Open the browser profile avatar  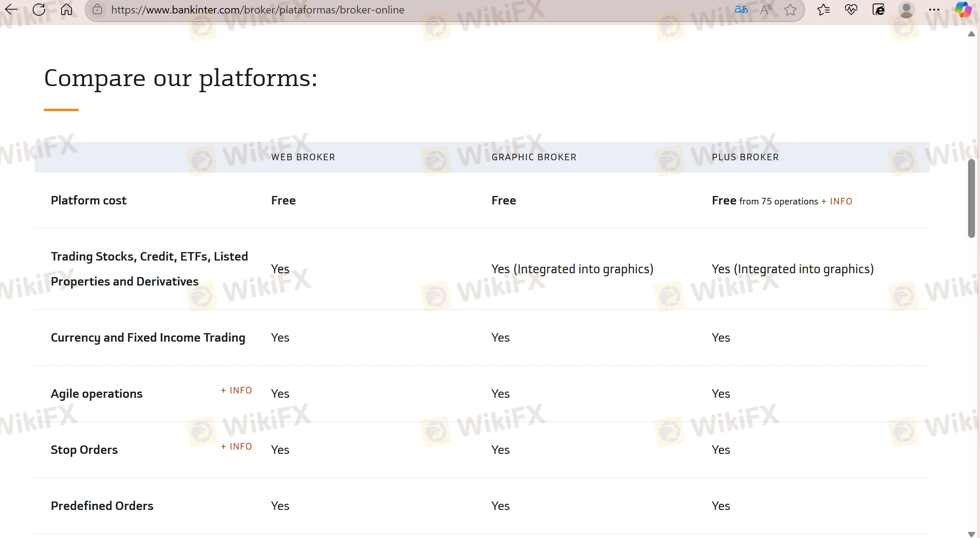(906, 10)
